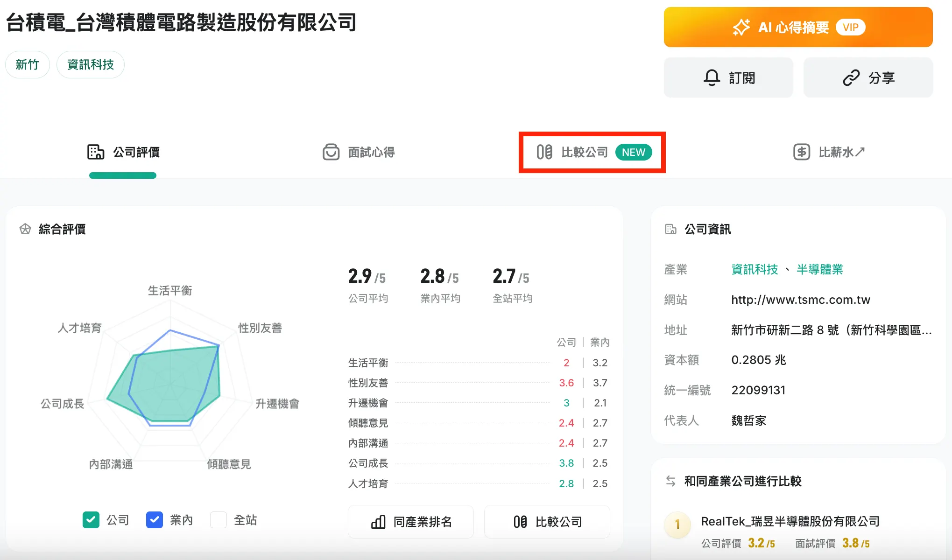The width and height of the screenshot is (952, 560).
Task: Toggle the 業內 checkbox in radar legend
Action: (x=155, y=520)
